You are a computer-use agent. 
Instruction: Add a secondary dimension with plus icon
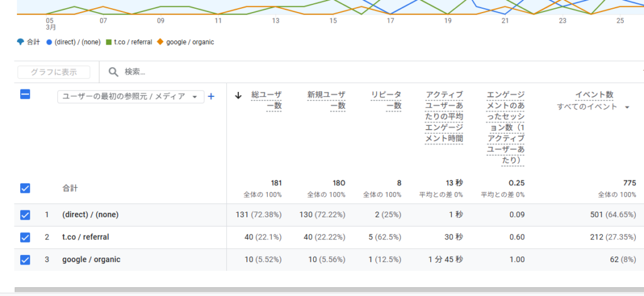(x=211, y=96)
